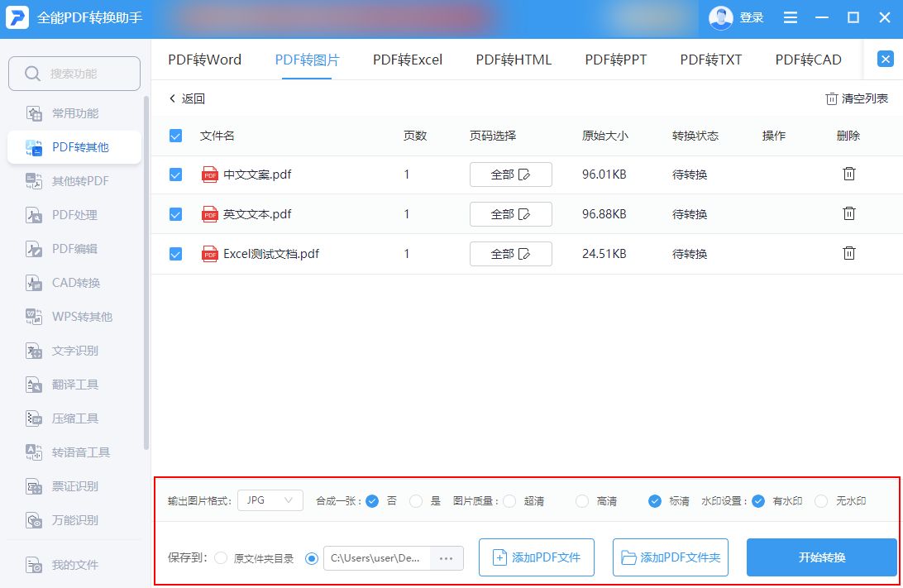Switch to the PDF转HTML tab
The height and width of the screenshot is (588, 903).
coord(514,60)
